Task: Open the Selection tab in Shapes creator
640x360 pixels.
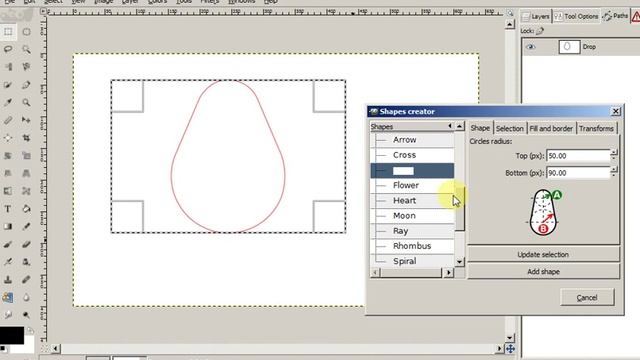Action: click(x=510, y=129)
